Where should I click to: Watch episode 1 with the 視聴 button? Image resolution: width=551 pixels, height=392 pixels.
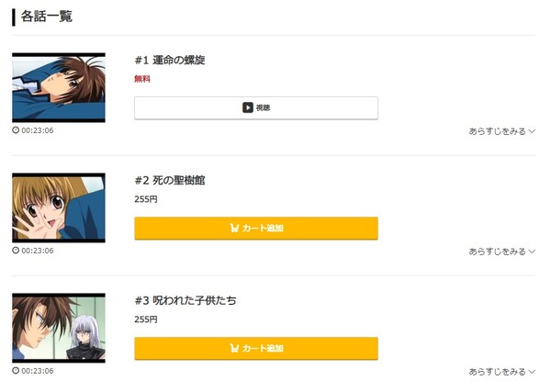pyautogui.click(x=256, y=107)
